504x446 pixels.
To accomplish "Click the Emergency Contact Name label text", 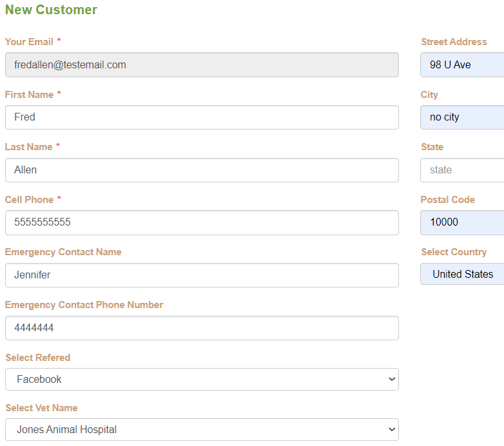I will [x=63, y=252].
